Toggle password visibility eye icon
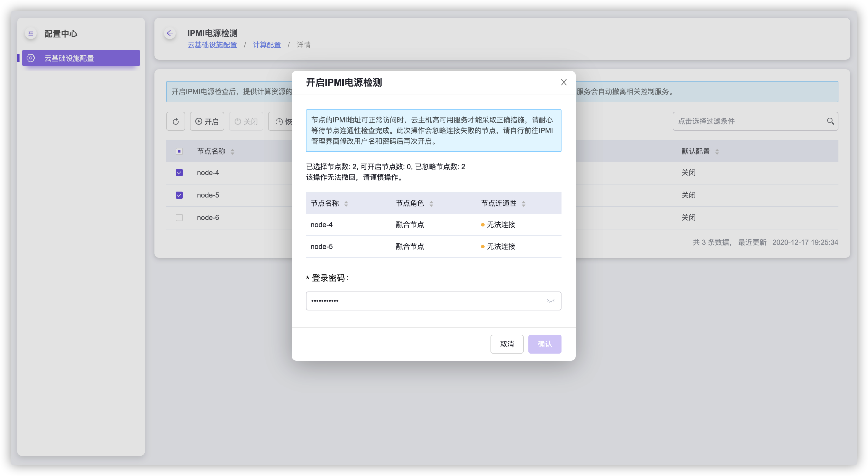 click(551, 301)
